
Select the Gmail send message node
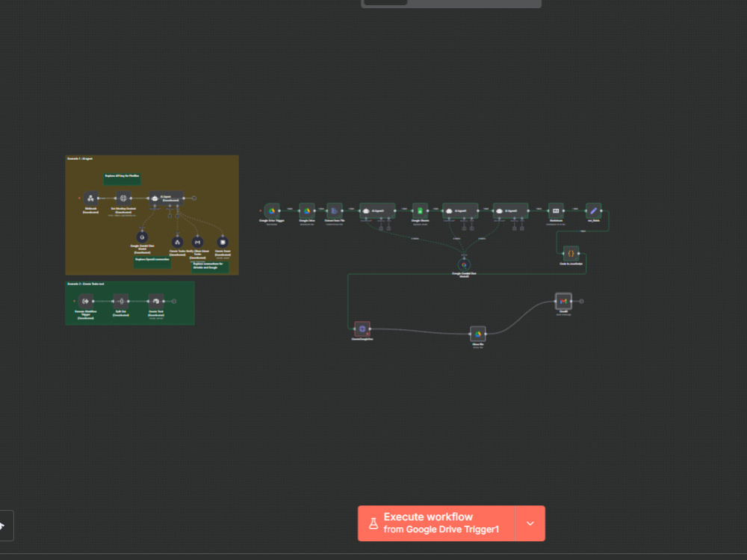tap(563, 301)
